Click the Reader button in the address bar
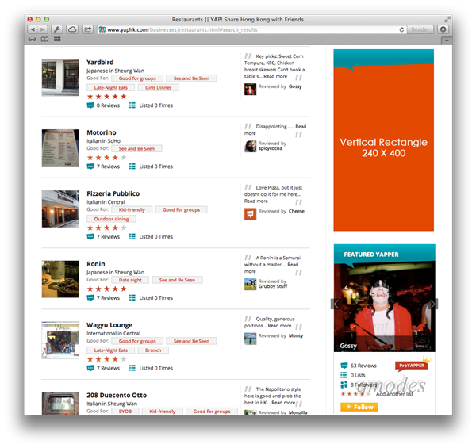The image size is (476, 448). pyautogui.click(x=420, y=29)
